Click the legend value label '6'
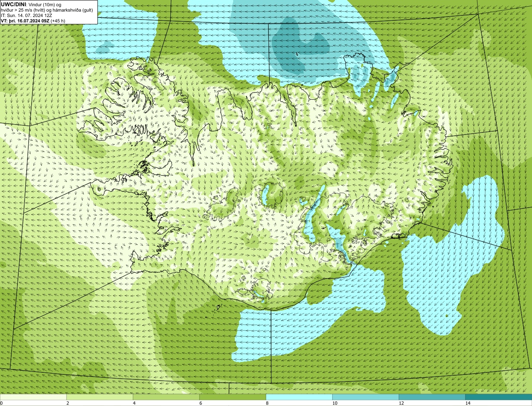Screen dimensions: 532x406 (x=200, y=403)
